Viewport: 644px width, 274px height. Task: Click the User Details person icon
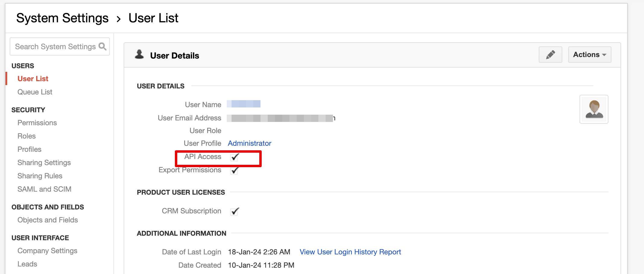pos(139,54)
